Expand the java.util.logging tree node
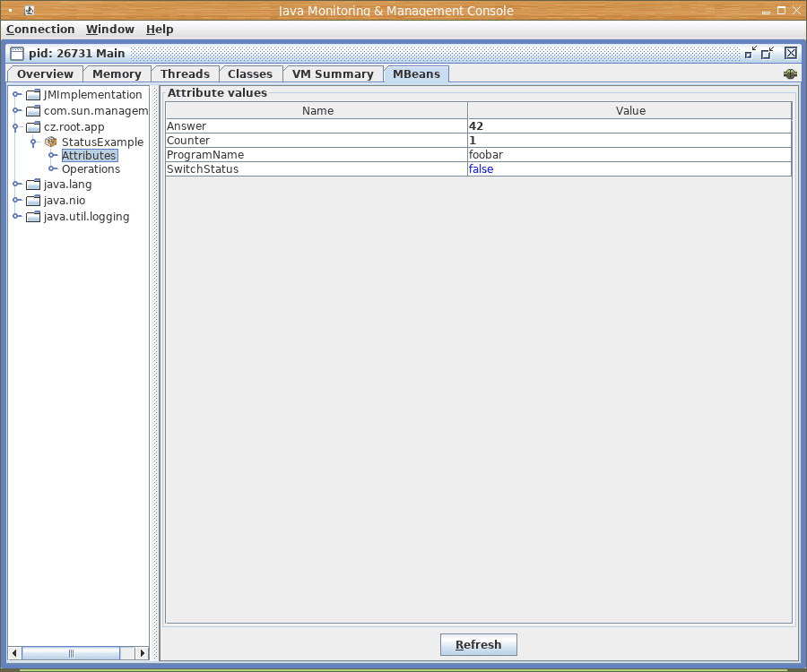 tap(17, 217)
